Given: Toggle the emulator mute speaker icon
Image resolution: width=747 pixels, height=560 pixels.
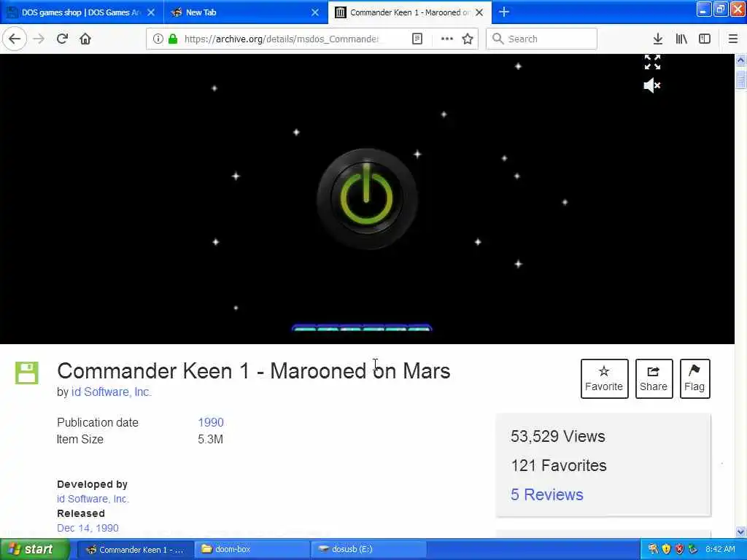Looking at the screenshot, I should coord(651,86).
